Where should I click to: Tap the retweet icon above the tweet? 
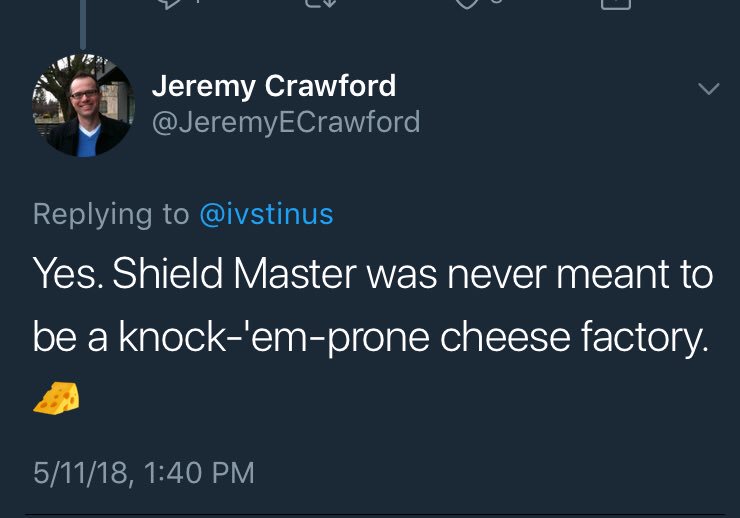point(319,3)
